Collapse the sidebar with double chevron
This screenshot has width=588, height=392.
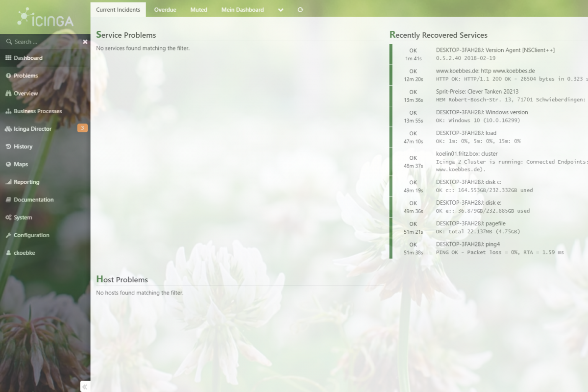coord(85,387)
